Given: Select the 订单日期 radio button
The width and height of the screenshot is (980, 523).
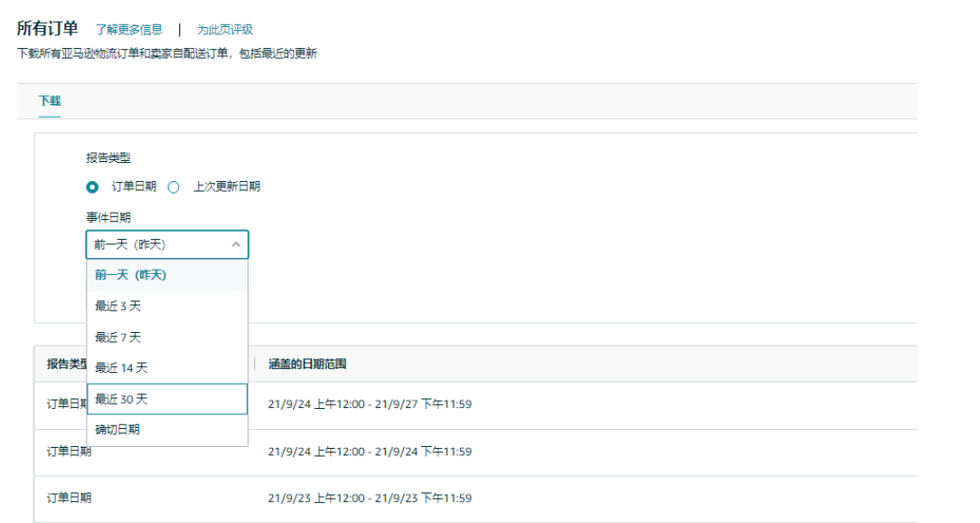Looking at the screenshot, I should point(92,187).
